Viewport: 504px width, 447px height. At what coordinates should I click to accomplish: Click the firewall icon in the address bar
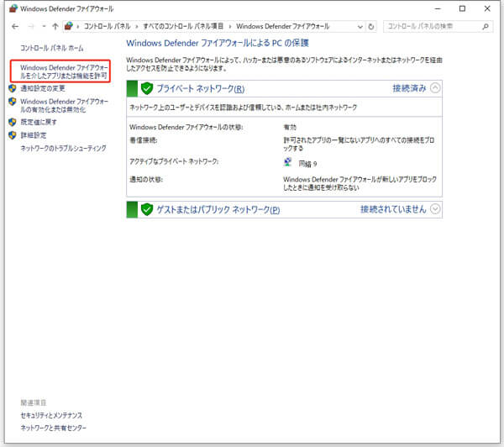pyautogui.click(x=69, y=26)
